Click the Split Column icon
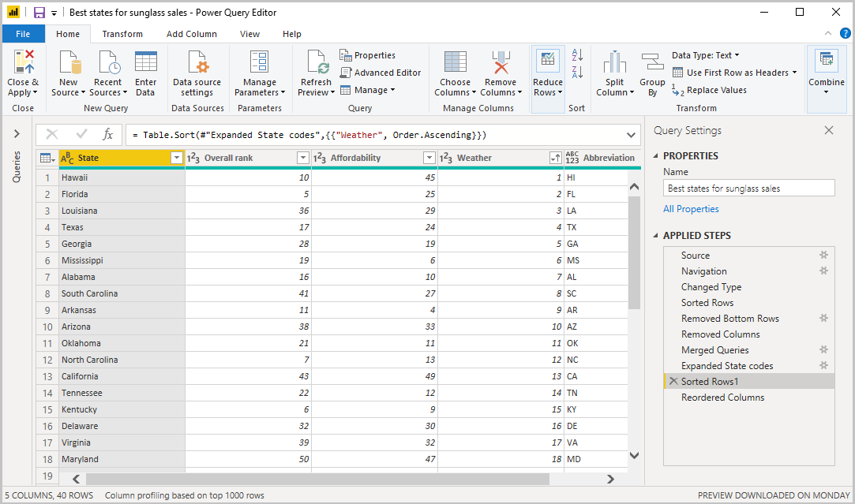Image resolution: width=855 pixels, height=504 pixels. pos(614,62)
